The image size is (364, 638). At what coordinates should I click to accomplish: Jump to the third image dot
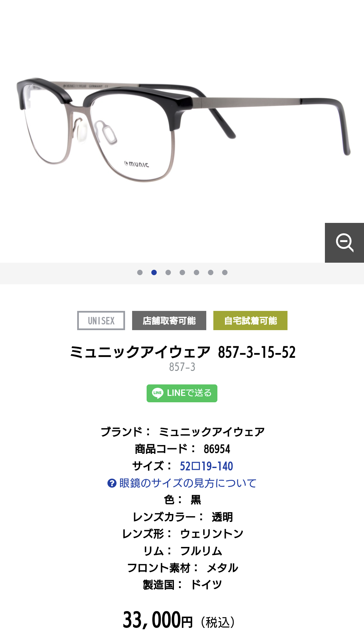point(168,272)
